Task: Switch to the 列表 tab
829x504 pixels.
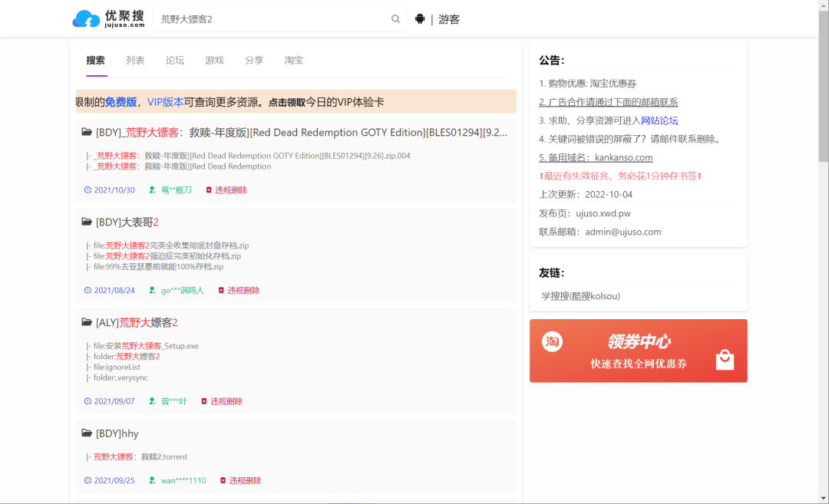Action: point(135,61)
